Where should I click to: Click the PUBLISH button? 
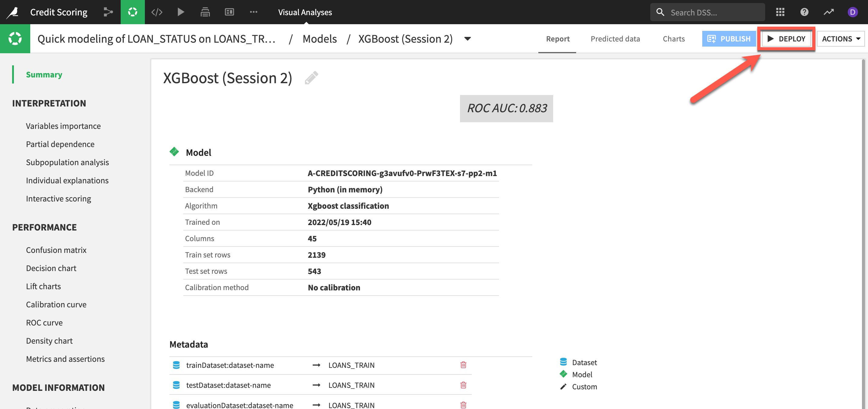coord(729,39)
